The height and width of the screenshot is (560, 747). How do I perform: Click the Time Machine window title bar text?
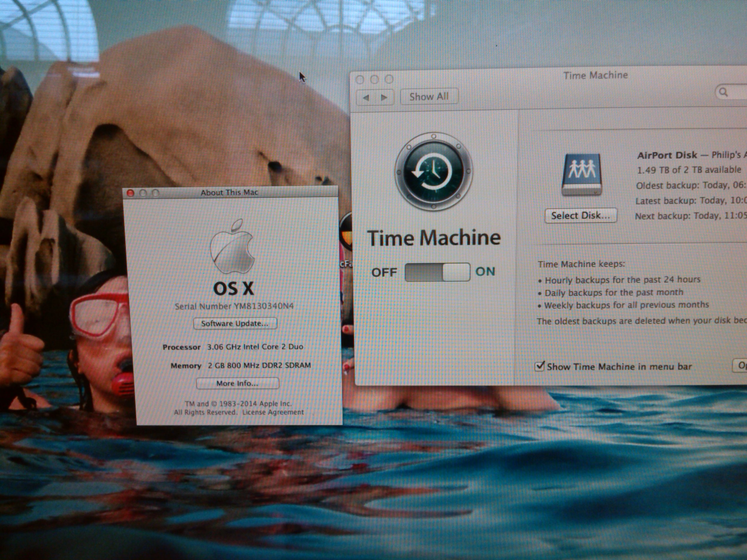click(595, 75)
